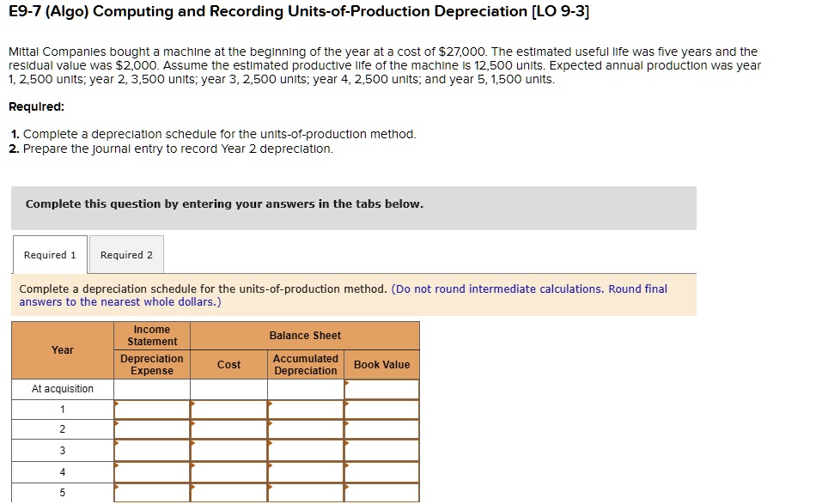Select the Year 2 Accumulated Depreciation cell
The height and width of the screenshot is (504, 816).
(305, 428)
